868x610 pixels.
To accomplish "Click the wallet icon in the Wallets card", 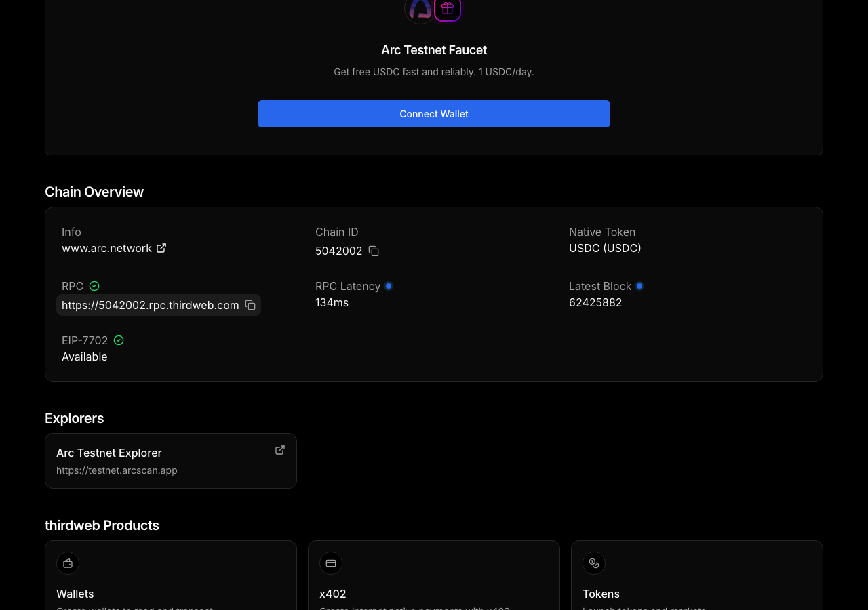I will click(68, 563).
